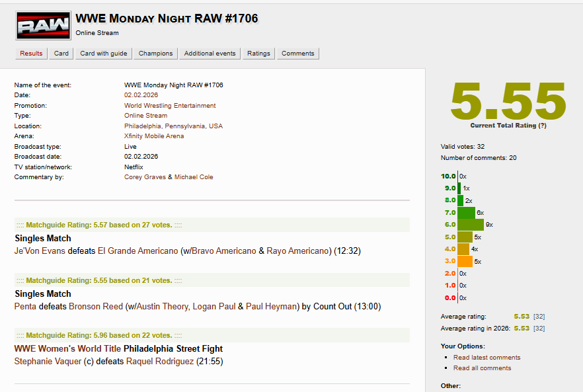Open Stephanie Vaquer profile link
Image resolution: width=583 pixels, height=392 pixels.
click(x=48, y=362)
